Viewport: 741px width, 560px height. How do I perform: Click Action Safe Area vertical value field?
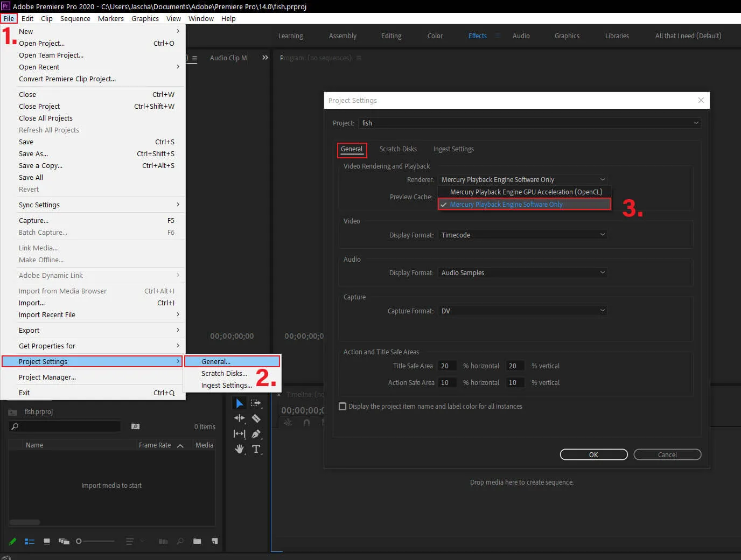pos(515,383)
